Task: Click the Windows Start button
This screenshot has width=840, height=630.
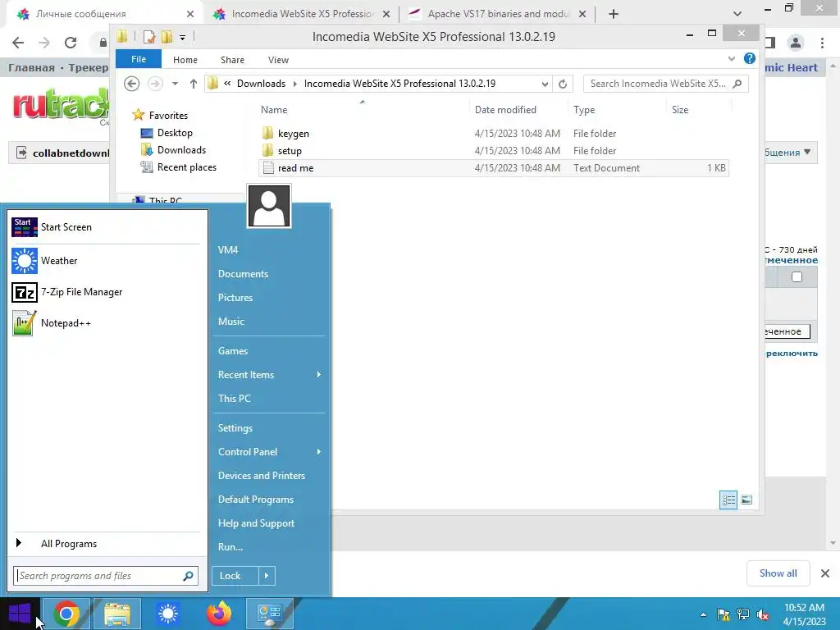Action: 20,614
